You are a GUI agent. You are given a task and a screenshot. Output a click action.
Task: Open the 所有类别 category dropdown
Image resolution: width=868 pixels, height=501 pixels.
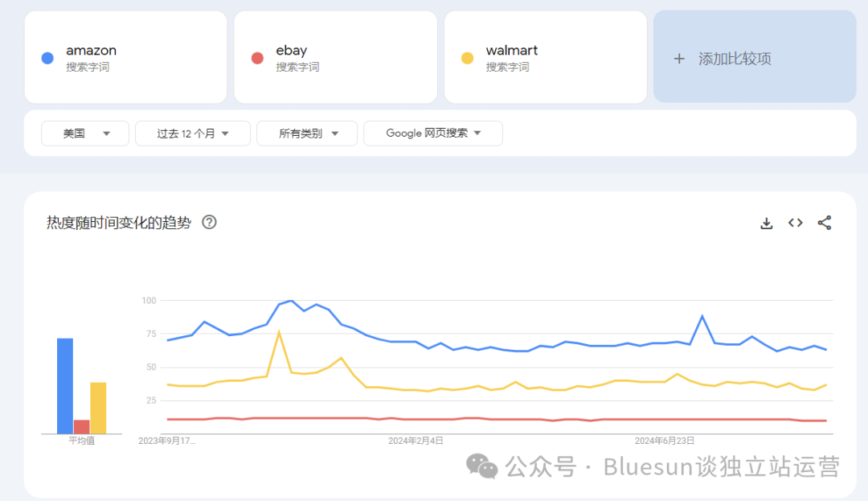tap(307, 133)
